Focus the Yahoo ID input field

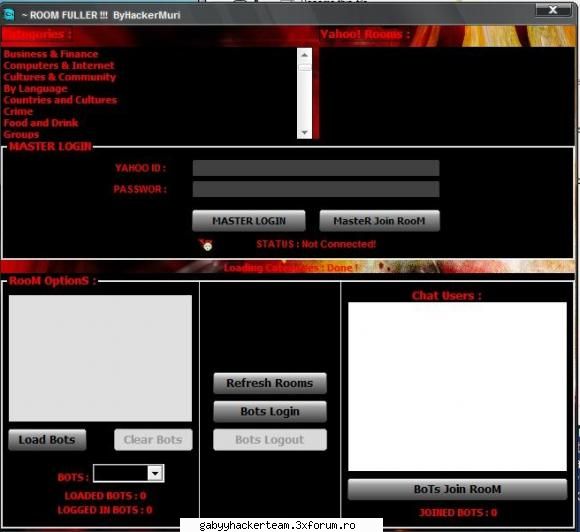316,168
